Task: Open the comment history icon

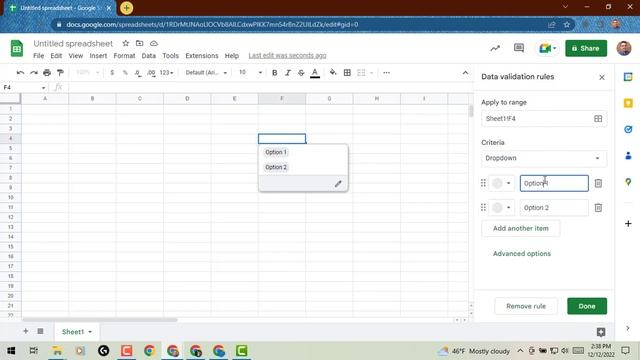Action: (x=519, y=48)
